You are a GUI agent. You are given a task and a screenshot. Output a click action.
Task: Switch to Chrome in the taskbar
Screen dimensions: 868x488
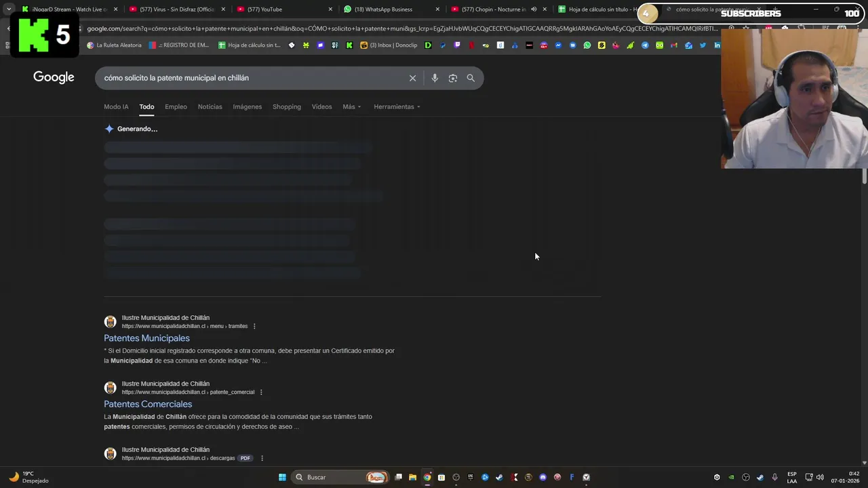(x=427, y=477)
